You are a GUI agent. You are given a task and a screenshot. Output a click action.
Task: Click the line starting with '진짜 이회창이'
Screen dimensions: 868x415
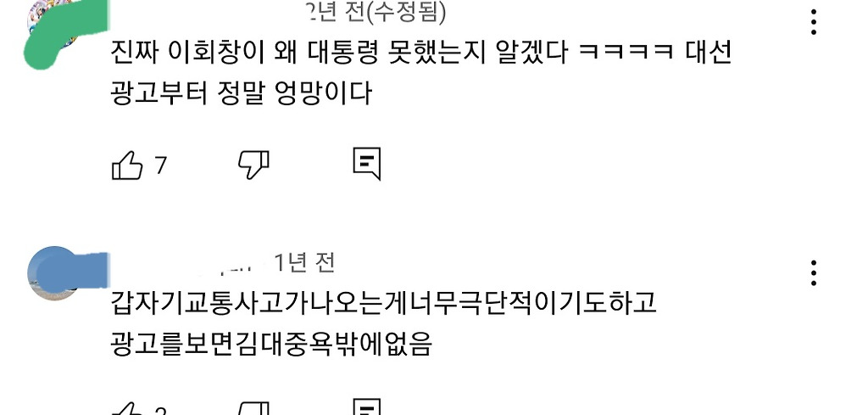[421, 53]
